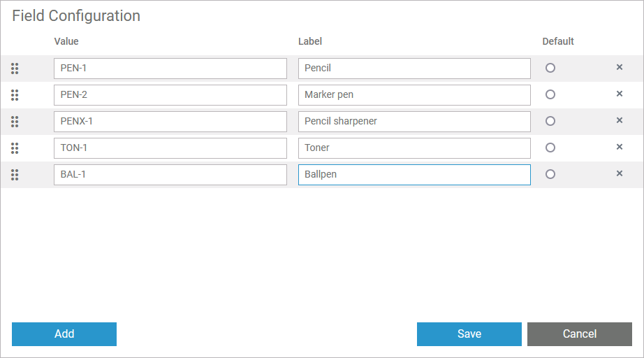644x358 pixels.
Task: Focus the Pencil sharpener label field
Action: point(414,122)
